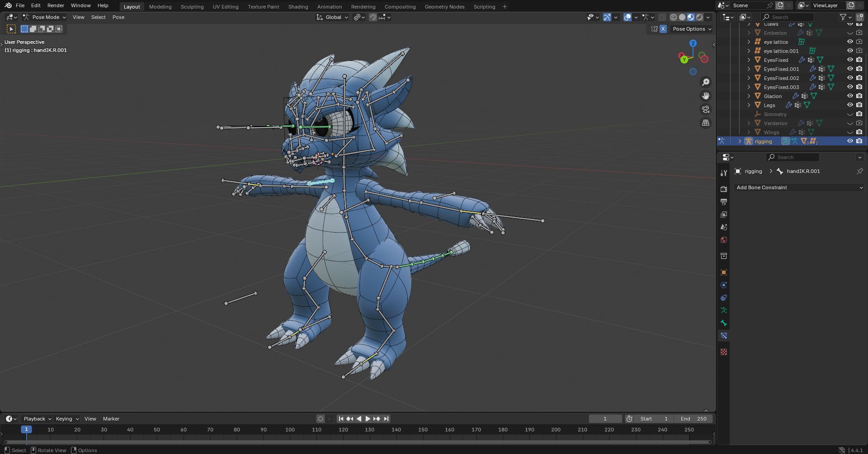This screenshot has width=868, height=454.
Task: Hide EyesFixed.002 in viewport
Action: tap(850, 78)
